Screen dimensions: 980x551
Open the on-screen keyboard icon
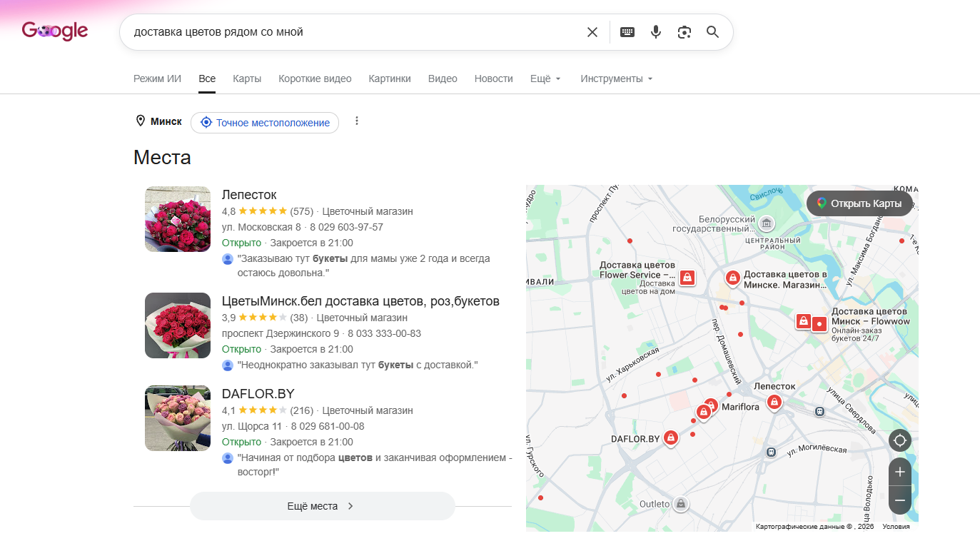(627, 32)
